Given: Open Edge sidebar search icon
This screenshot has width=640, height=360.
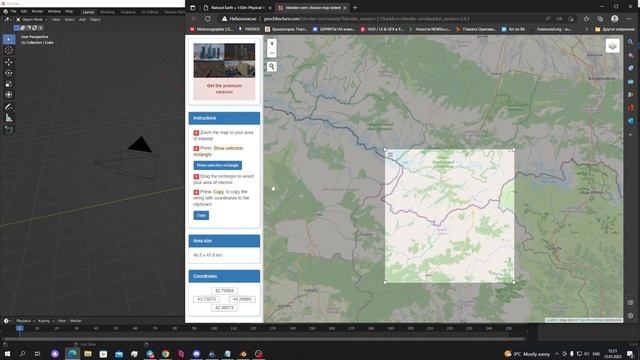Looking at the screenshot, I should (631, 42).
